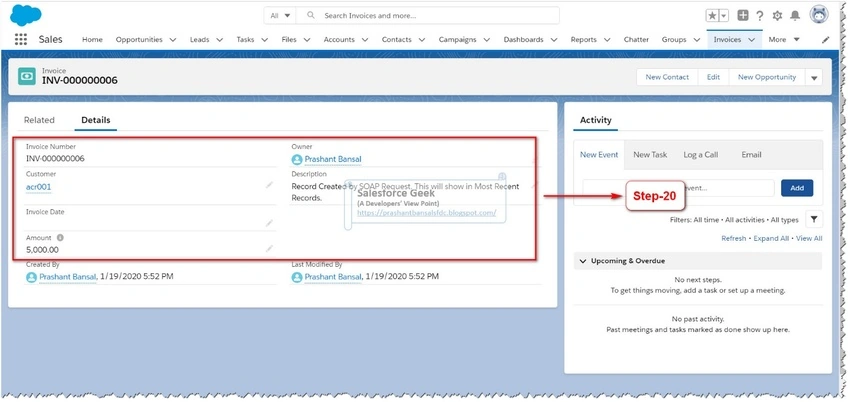
Task: Edit the Customer field pencil icon
Action: click(269, 185)
